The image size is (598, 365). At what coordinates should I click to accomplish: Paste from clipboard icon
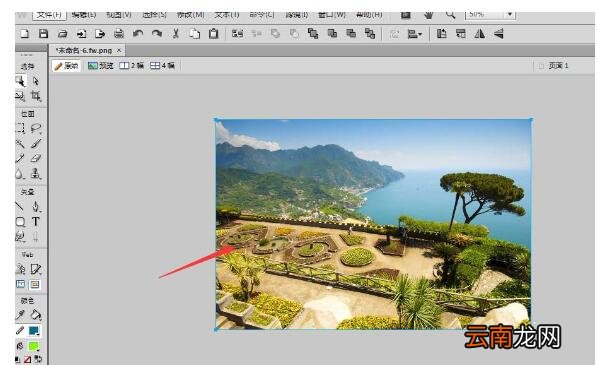[x=214, y=34]
